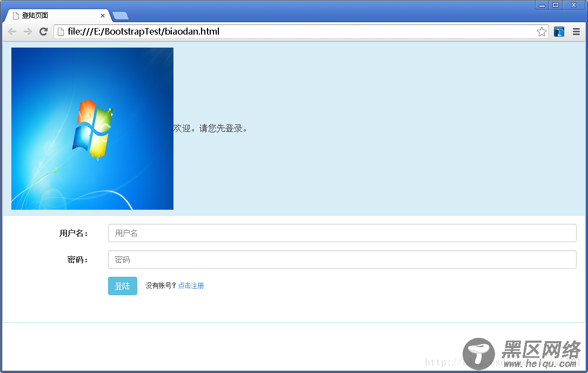Close the 登陆页面 tab
This screenshot has height=373, width=588.
click(102, 16)
